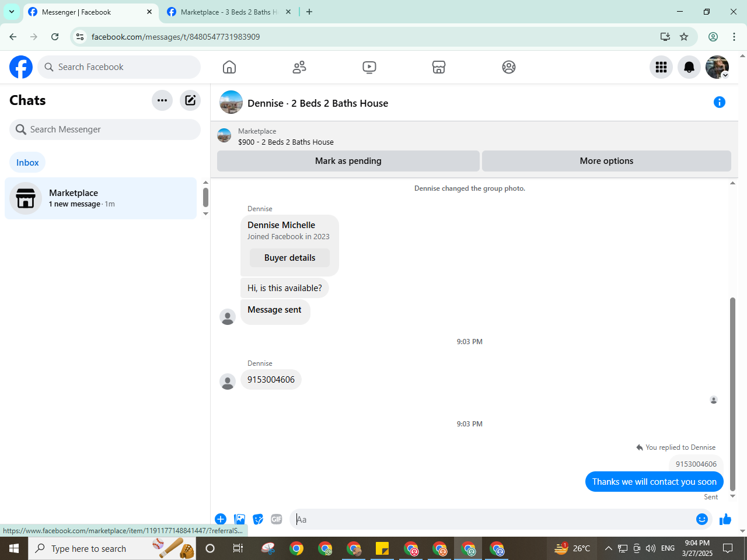Click conversation scroll up arrow
Screen dimensions: 747x560
tap(733, 183)
